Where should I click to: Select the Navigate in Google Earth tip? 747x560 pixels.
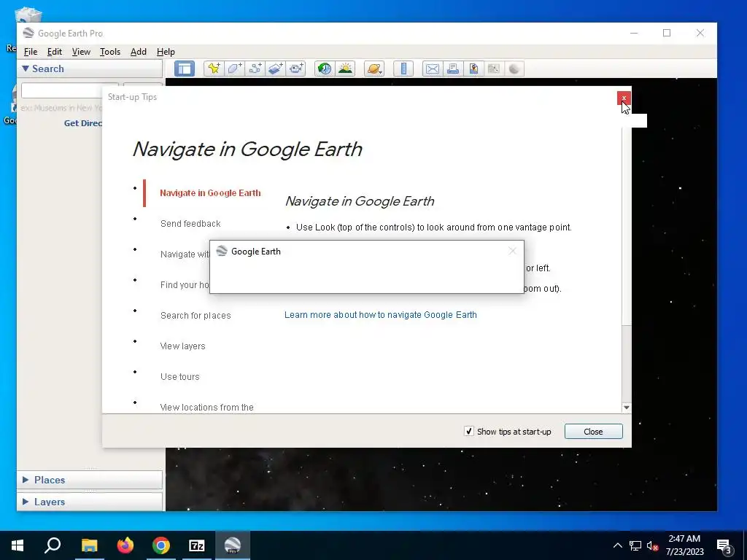(210, 192)
